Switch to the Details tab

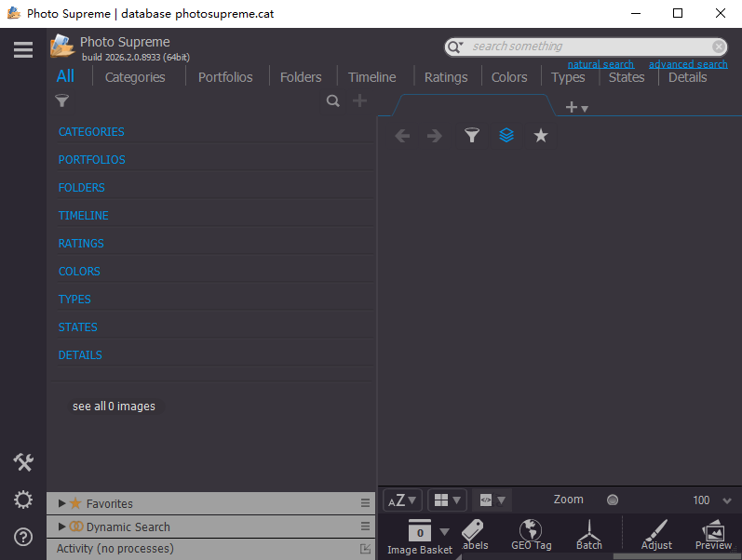[x=688, y=77]
